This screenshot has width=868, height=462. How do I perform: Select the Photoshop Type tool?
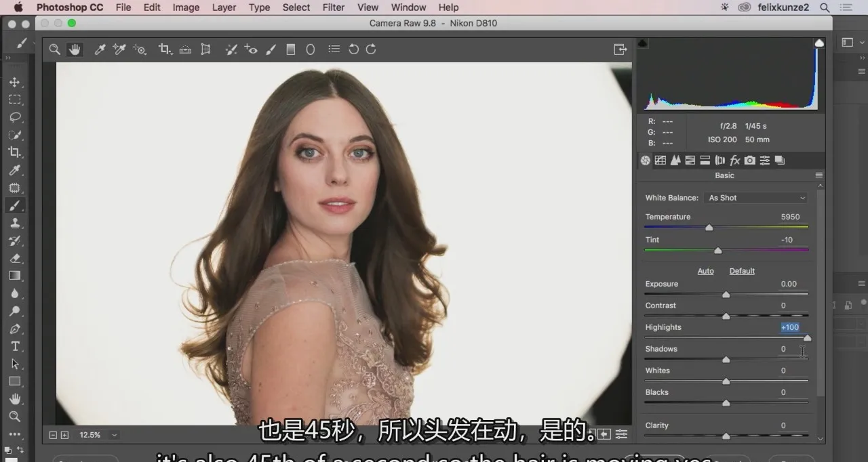[x=14, y=346]
